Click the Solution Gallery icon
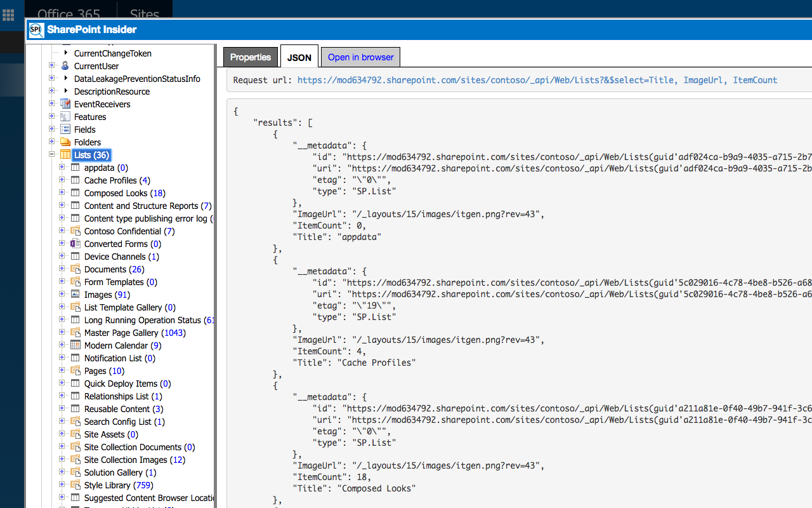812x508 pixels. (75, 472)
